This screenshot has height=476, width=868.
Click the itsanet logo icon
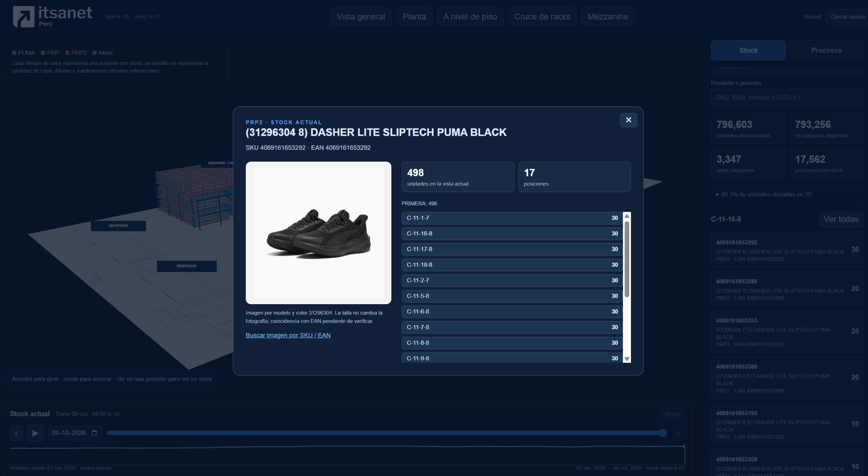coord(23,17)
